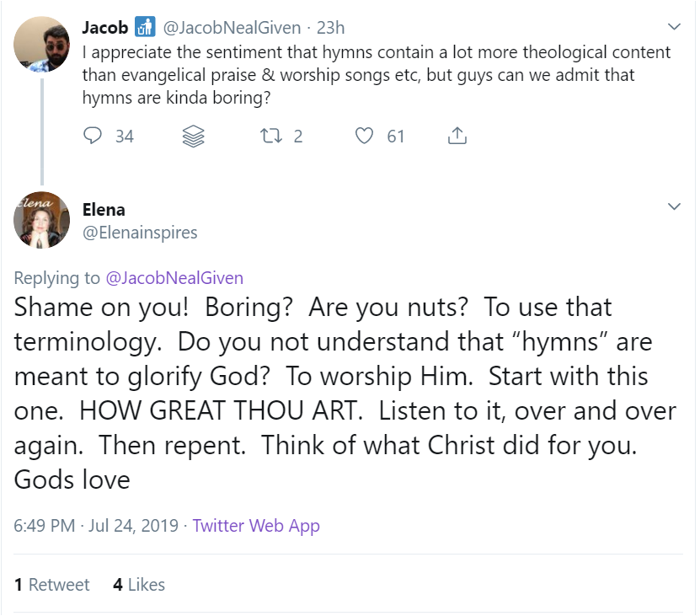
Task: Open the @Elenainspires handle
Action: (x=140, y=232)
